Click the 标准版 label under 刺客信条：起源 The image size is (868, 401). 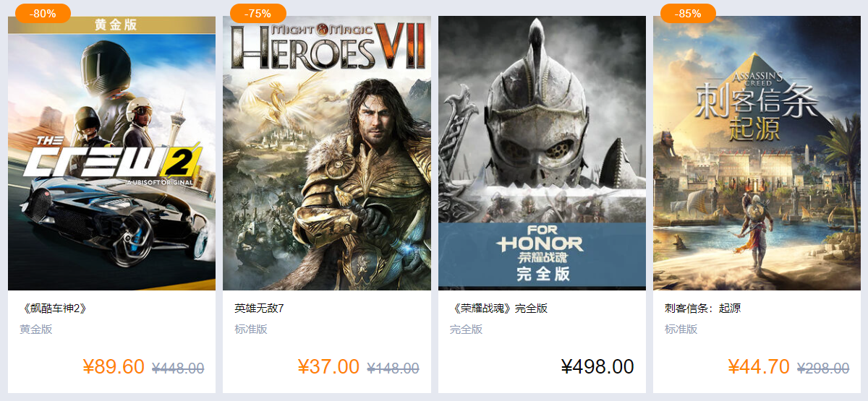pos(681,329)
